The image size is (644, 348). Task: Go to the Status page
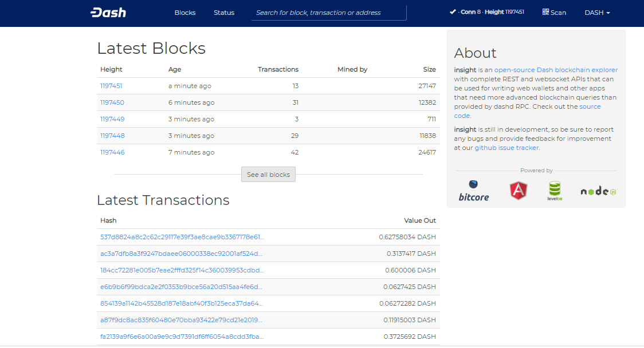pyautogui.click(x=224, y=13)
